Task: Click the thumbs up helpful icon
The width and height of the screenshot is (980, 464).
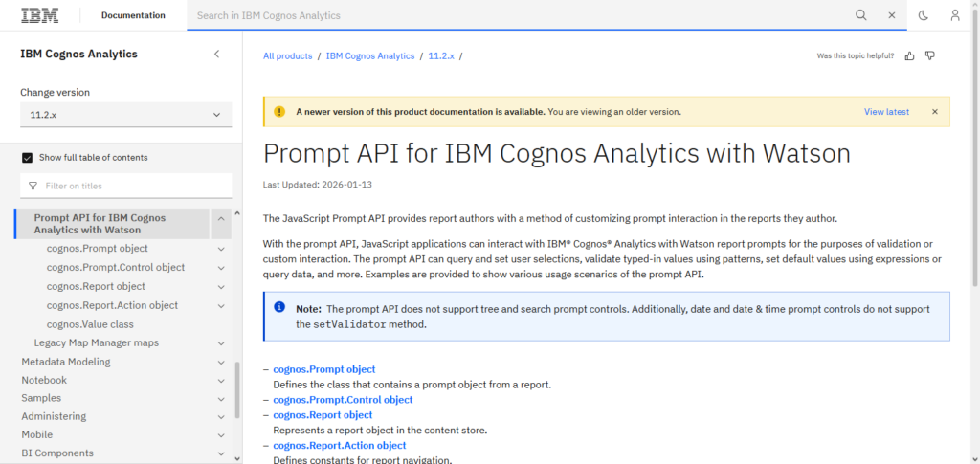Action: (910, 56)
